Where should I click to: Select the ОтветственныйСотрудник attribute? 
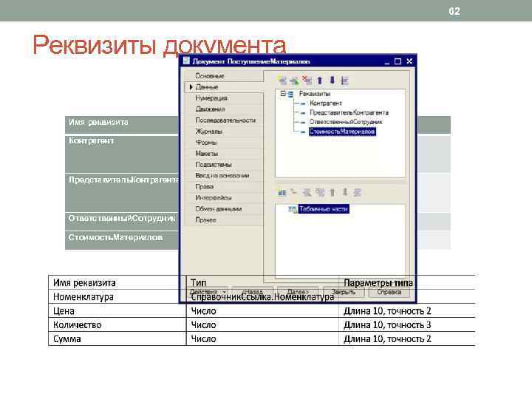(346, 122)
